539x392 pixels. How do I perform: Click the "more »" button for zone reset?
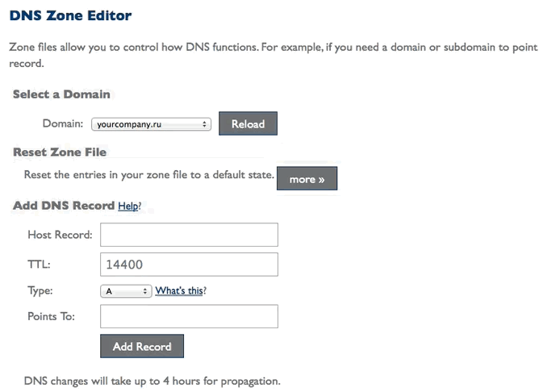coord(307,179)
